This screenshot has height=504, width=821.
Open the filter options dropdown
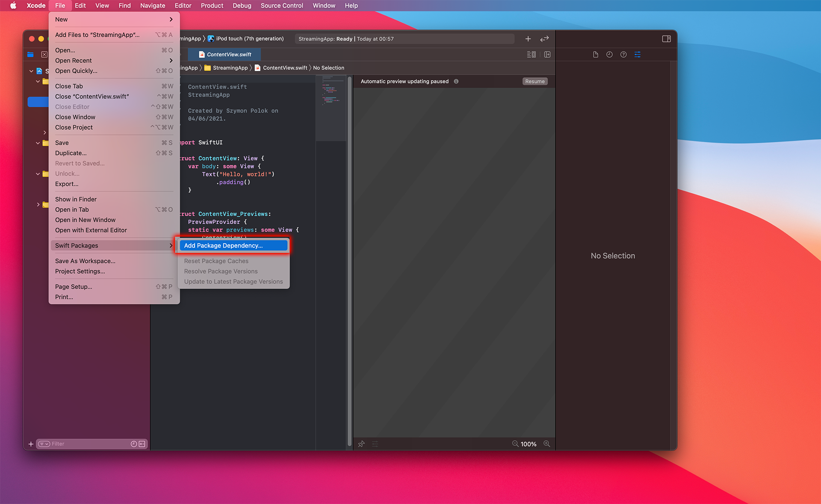click(44, 444)
